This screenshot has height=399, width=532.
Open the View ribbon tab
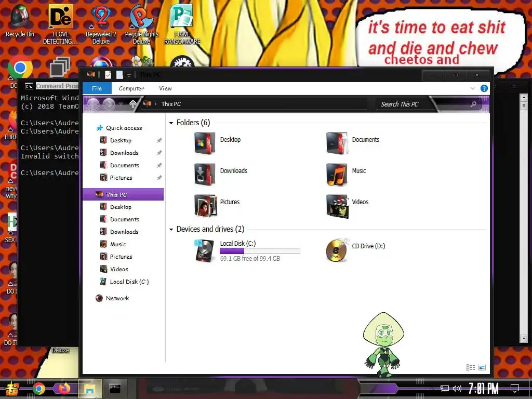[165, 88]
